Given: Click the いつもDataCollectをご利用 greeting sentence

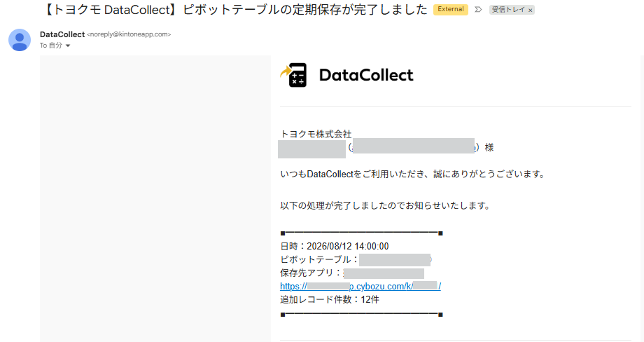Looking at the screenshot, I should click(x=413, y=175).
